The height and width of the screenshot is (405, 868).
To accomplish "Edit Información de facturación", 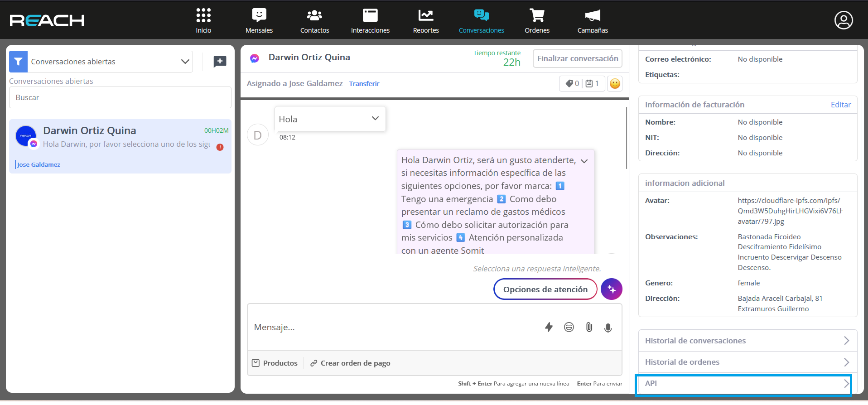I will pyautogui.click(x=841, y=105).
